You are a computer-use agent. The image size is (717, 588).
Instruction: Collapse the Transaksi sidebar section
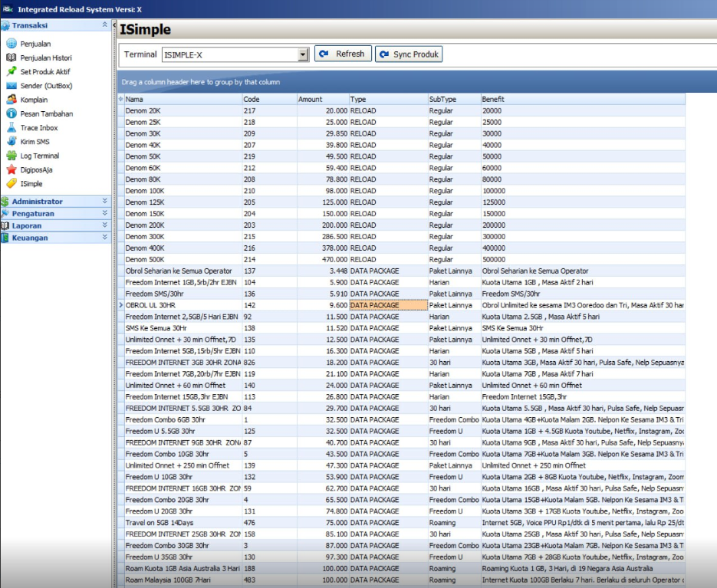[105, 25]
